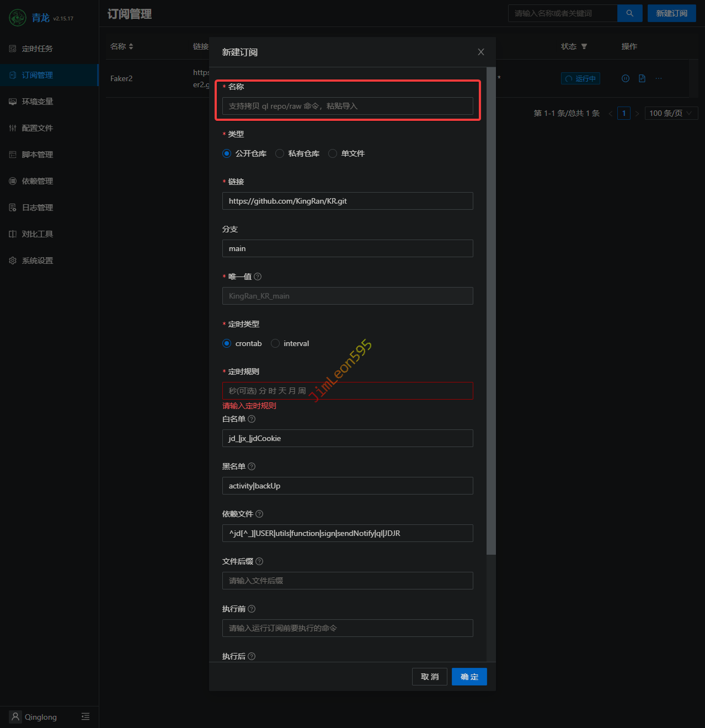Go to 脚本管理 in the sidebar
Image resolution: width=705 pixels, height=728 pixels.
(x=38, y=155)
